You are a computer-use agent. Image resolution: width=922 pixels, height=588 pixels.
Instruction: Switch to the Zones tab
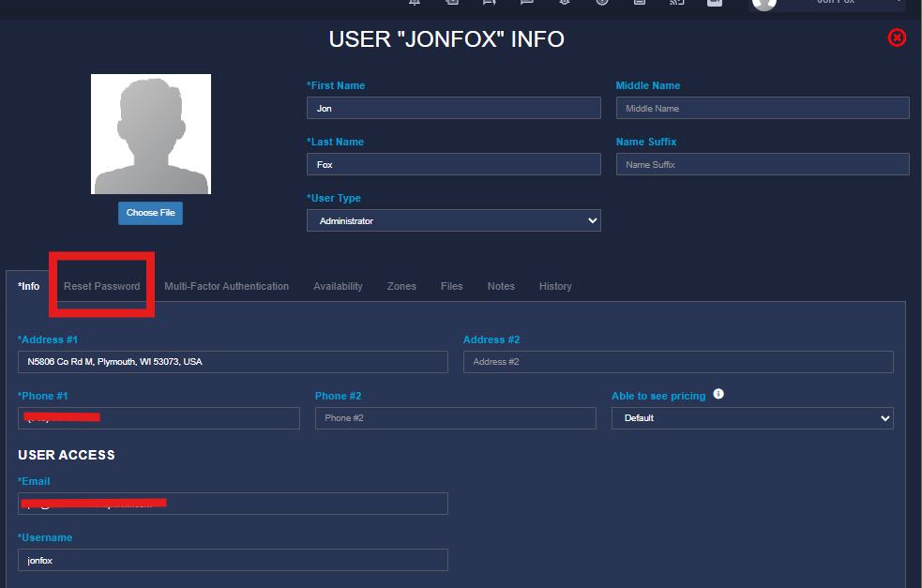401,286
